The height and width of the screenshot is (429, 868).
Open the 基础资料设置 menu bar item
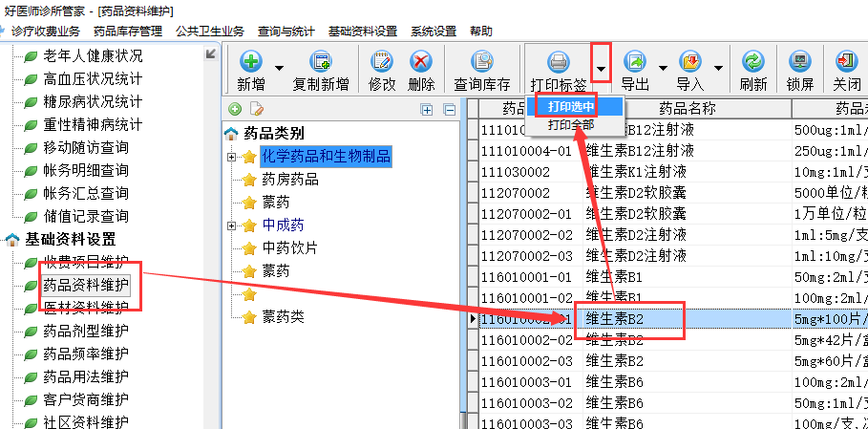tap(363, 32)
